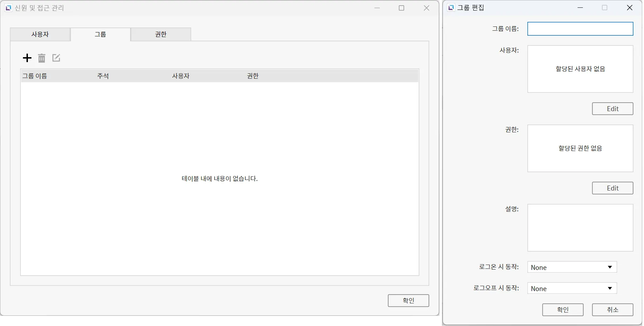Click the 사용자 column header in table
The width and height of the screenshot is (644, 326).
tap(181, 76)
